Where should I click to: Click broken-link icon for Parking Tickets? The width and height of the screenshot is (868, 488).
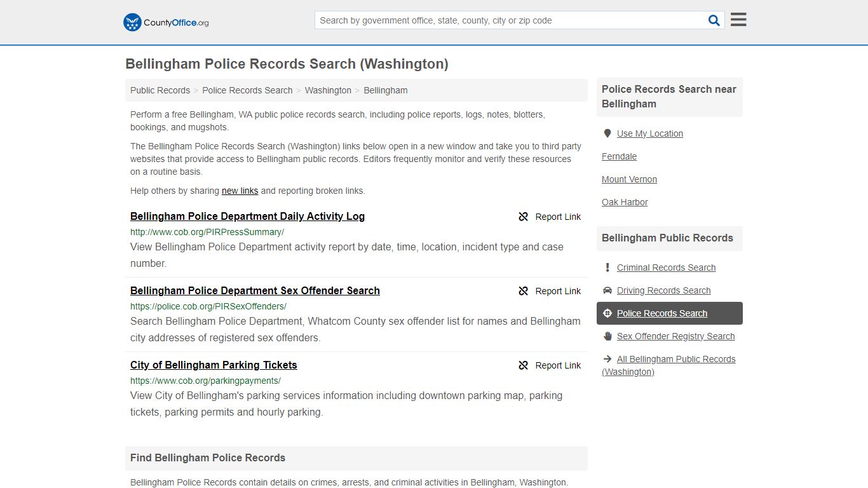(524, 365)
